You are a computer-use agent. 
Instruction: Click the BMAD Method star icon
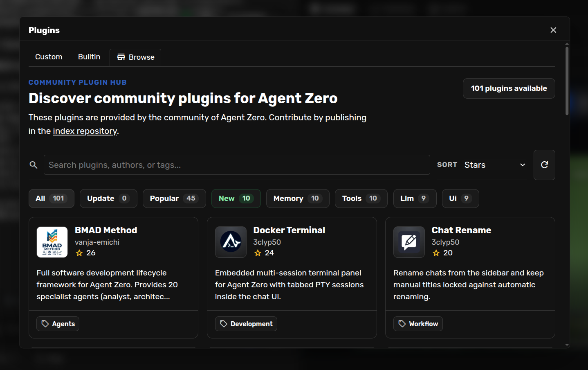pos(79,253)
